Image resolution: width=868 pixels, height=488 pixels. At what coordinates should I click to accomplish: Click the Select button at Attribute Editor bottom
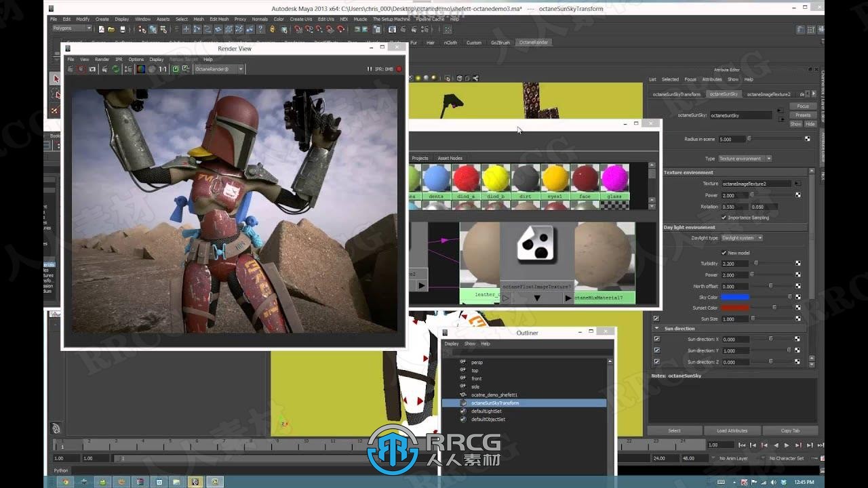(x=675, y=430)
